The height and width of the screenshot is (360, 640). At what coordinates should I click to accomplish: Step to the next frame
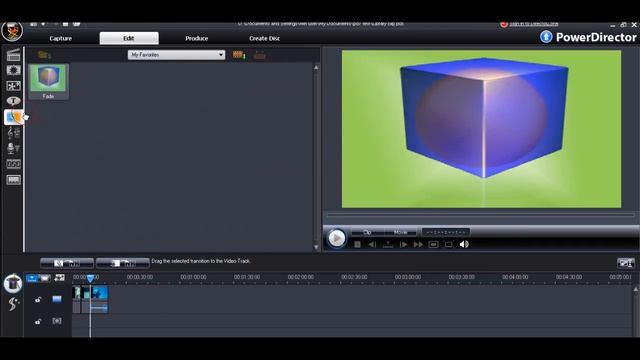[403, 244]
